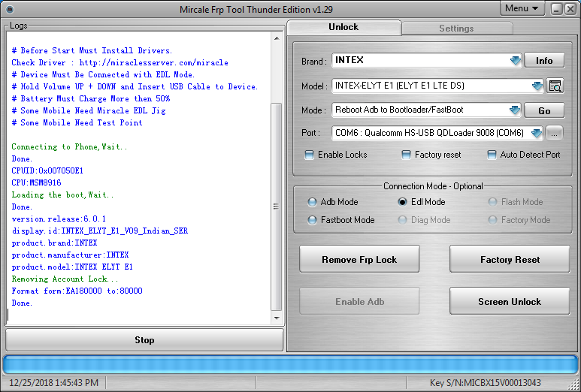This screenshot has height=392, width=581.
Task: Select Factory Mode radio button
Action: (x=492, y=220)
